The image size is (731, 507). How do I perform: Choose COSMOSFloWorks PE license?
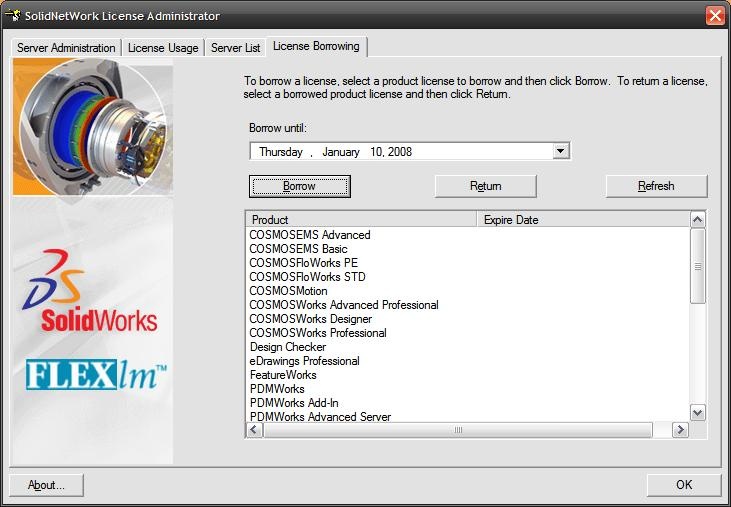click(303, 263)
